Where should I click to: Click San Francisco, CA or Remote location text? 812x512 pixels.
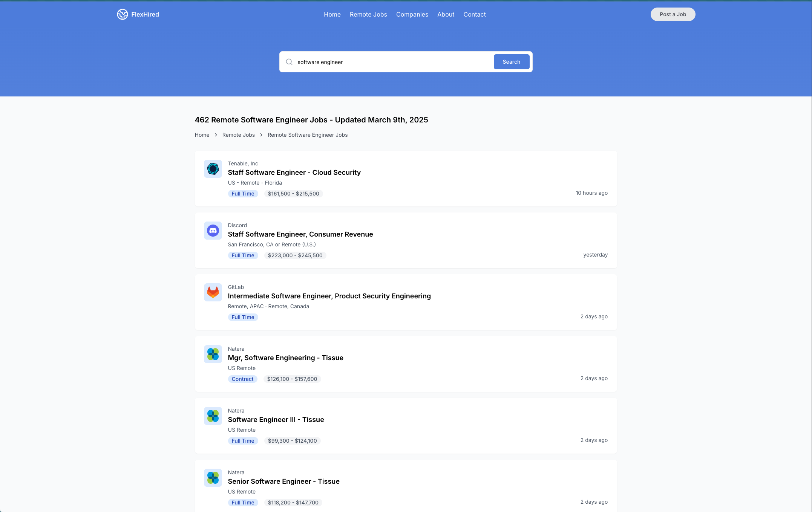pyautogui.click(x=272, y=245)
